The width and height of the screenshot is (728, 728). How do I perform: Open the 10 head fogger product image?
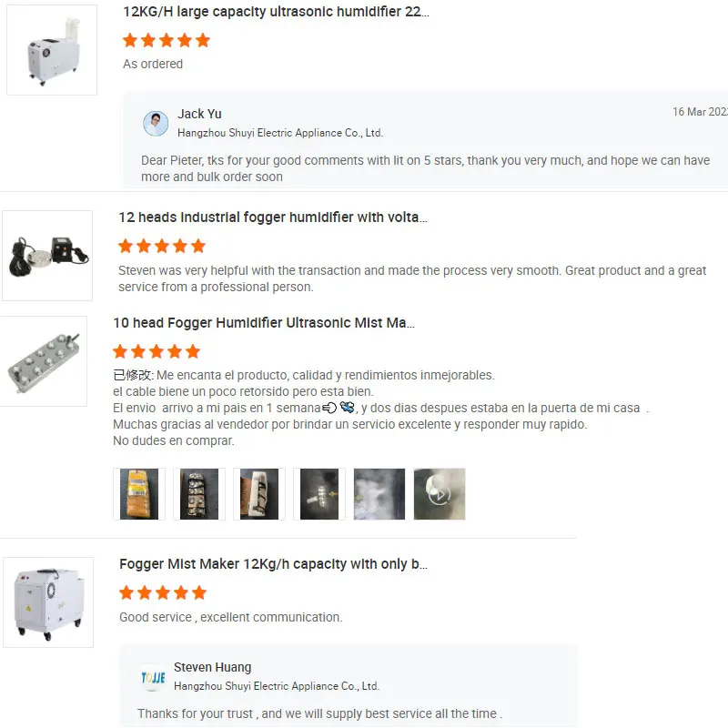point(43,361)
